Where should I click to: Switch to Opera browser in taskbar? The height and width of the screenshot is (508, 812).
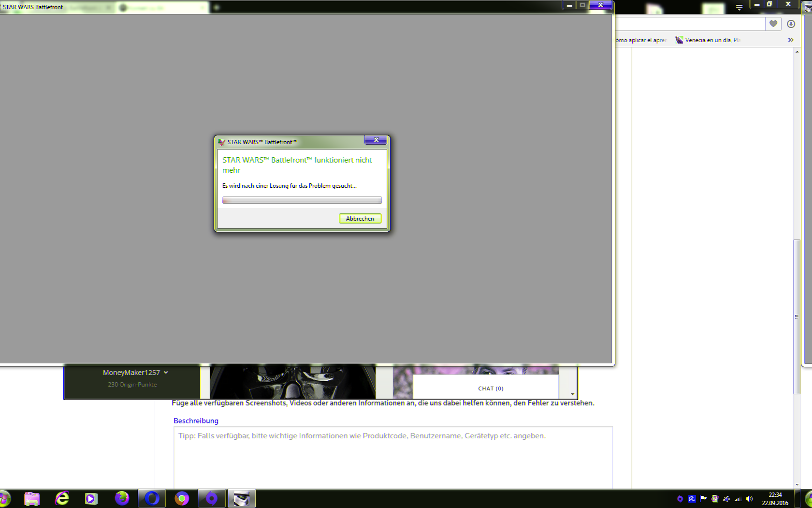click(x=152, y=498)
